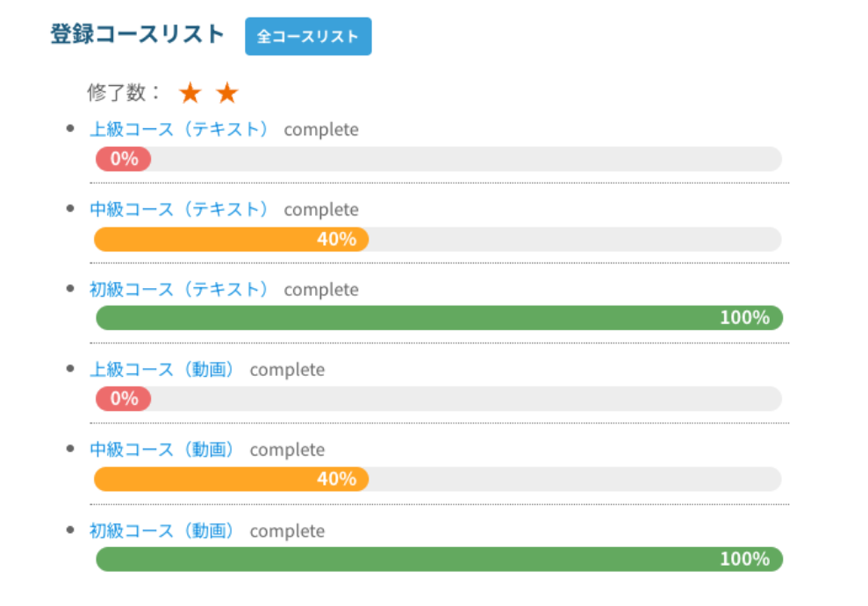Click the 100% bar for 初級コース（動画）
The height and width of the screenshot is (606, 868).
point(439,559)
